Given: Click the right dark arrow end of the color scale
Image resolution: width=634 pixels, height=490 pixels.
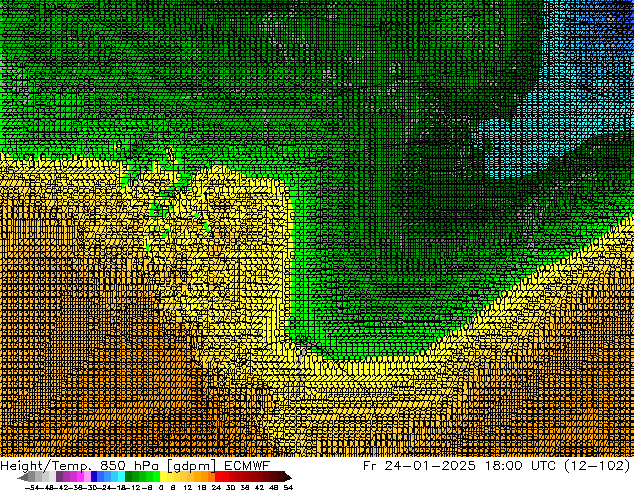Looking at the screenshot, I should (x=288, y=477).
